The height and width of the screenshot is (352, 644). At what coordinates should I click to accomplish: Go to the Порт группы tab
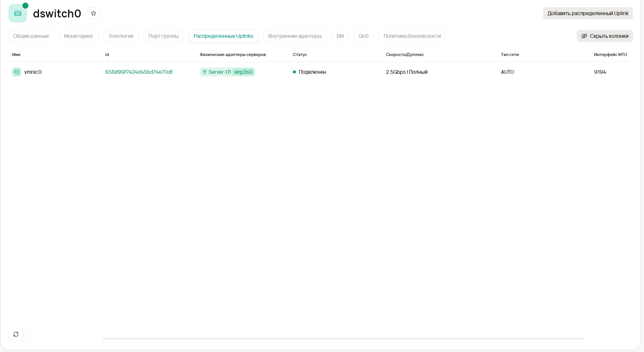pyautogui.click(x=163, y=36)
